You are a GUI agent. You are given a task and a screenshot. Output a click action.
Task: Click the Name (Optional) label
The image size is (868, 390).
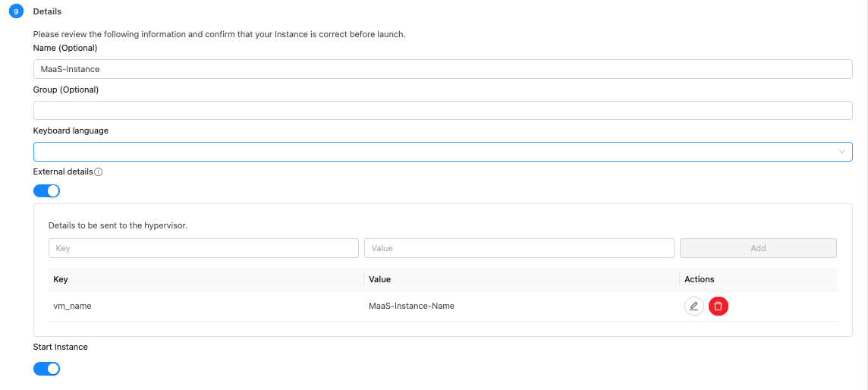click(65, 48)
